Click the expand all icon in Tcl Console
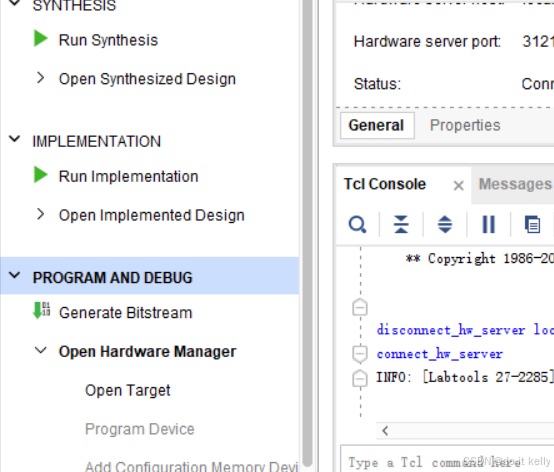 [x=445, y=224]
